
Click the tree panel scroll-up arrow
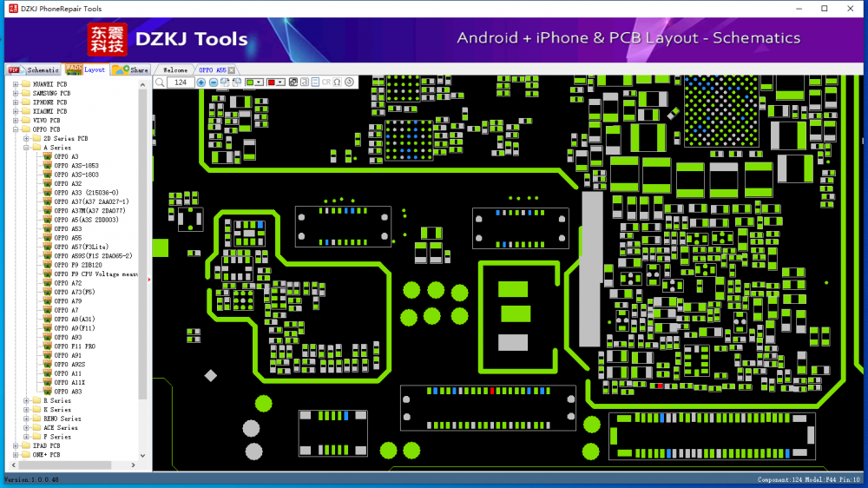point(143,82)
